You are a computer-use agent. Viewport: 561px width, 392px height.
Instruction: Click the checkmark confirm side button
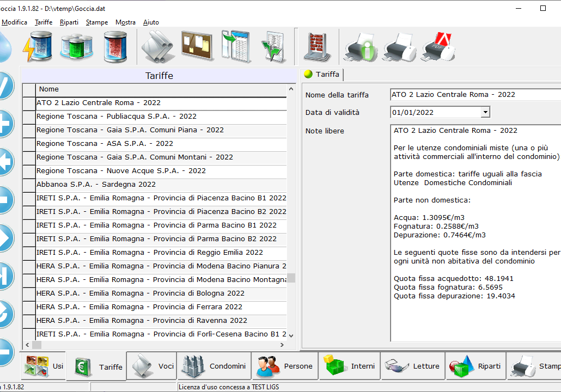coord(5,86)
